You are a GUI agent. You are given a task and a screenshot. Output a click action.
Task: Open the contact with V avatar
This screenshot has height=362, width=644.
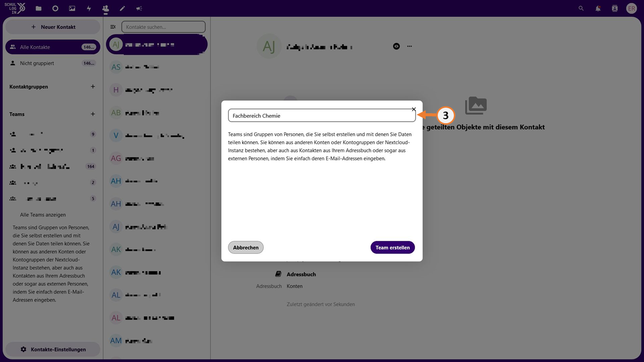pyautogui.click(x=157, y=136)
